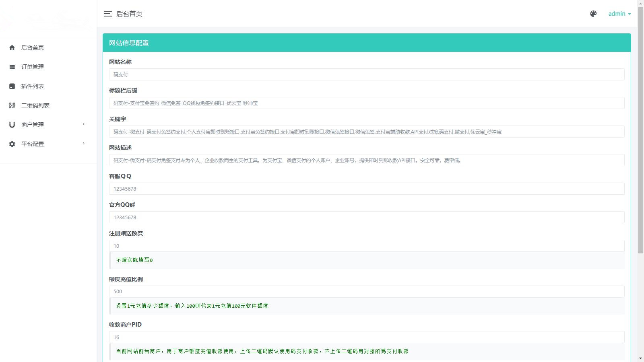644x362 pixels.
Task: Click the page vertical scrollbar down arrow
Action: click(x=640, y=358)
